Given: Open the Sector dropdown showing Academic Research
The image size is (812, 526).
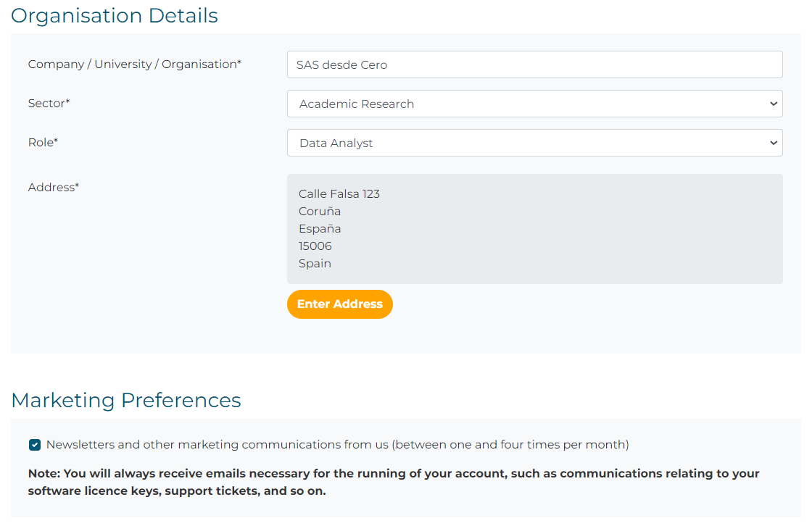Looking at the screenshot, I should tap(534, 104).
